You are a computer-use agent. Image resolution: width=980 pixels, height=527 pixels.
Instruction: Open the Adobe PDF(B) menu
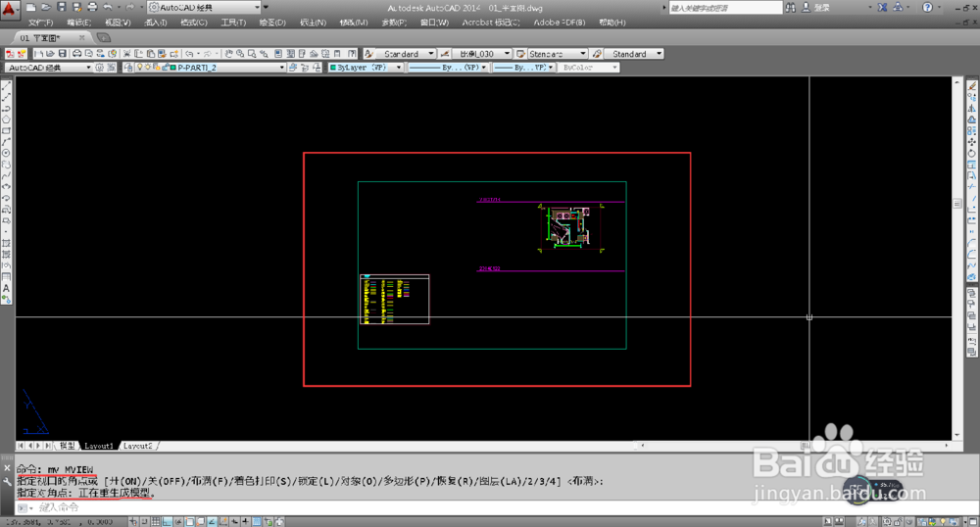pyautogui.click(x=560, y=23)
